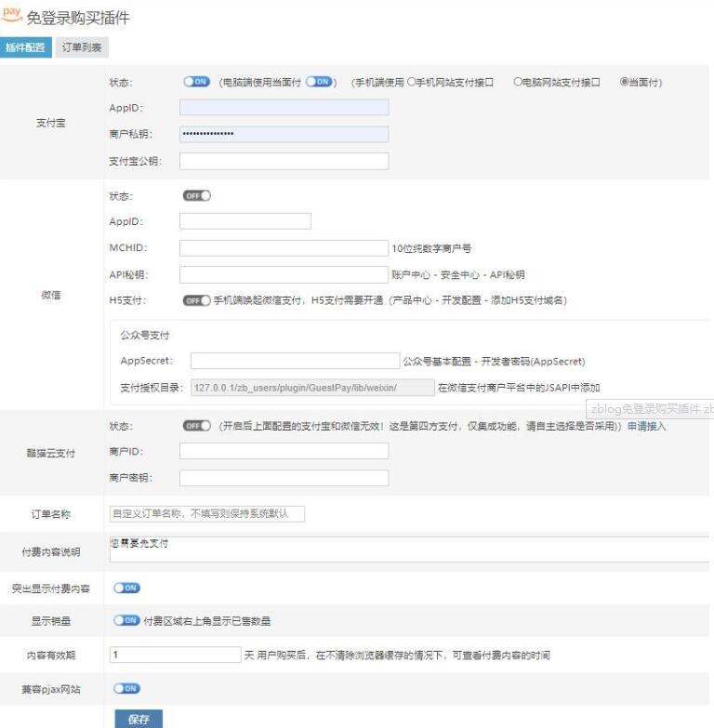714x728 pixels.
Task: Open the 申请接入 link
Action: pos(647,426)
